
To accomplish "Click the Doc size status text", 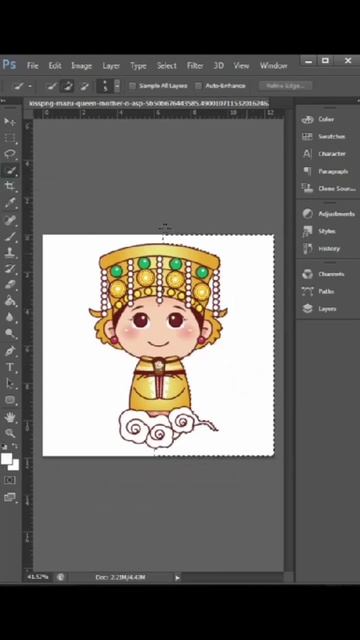I will click(120, 577).
